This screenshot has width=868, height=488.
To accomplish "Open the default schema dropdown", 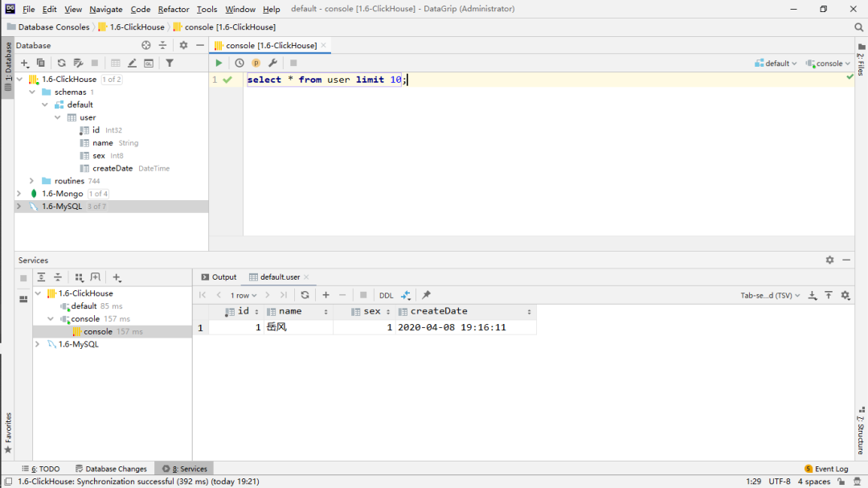I will pyautogui.click(x=776, y=64).
